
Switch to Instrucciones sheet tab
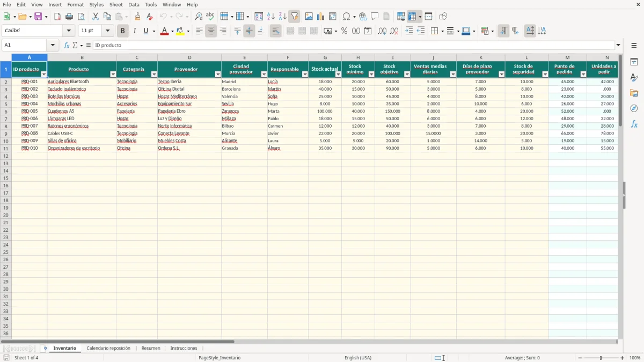[x=184, y=348]
